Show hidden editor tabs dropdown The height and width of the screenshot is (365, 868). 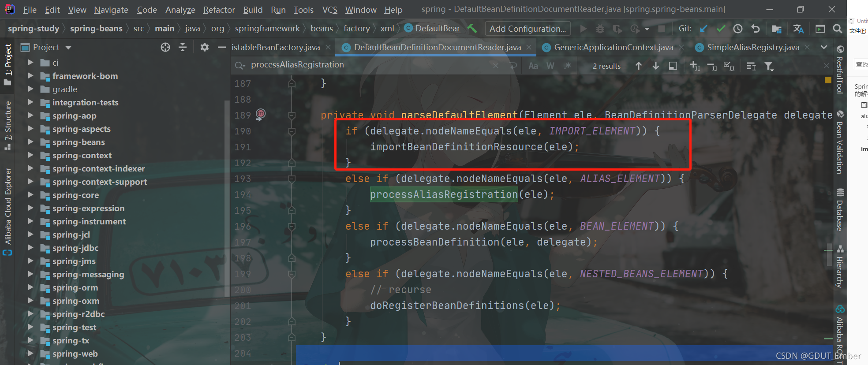point(823,47)
